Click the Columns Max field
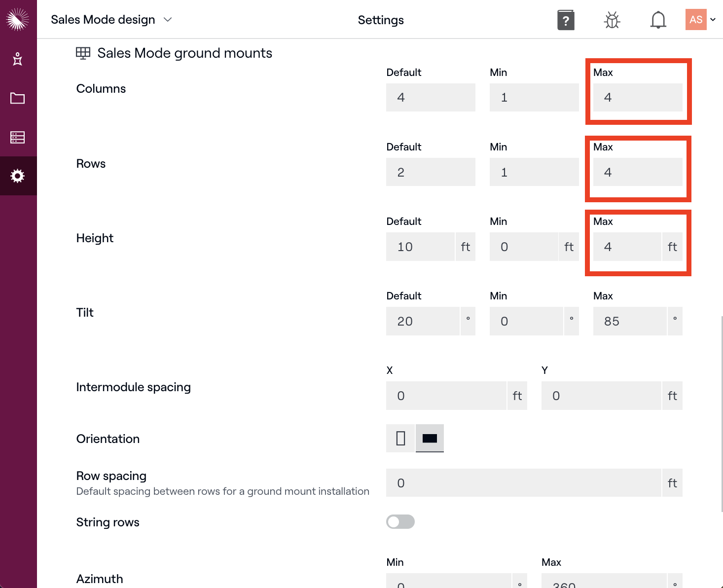The width and height of the screenshot is (723, 588). [638, 97]
